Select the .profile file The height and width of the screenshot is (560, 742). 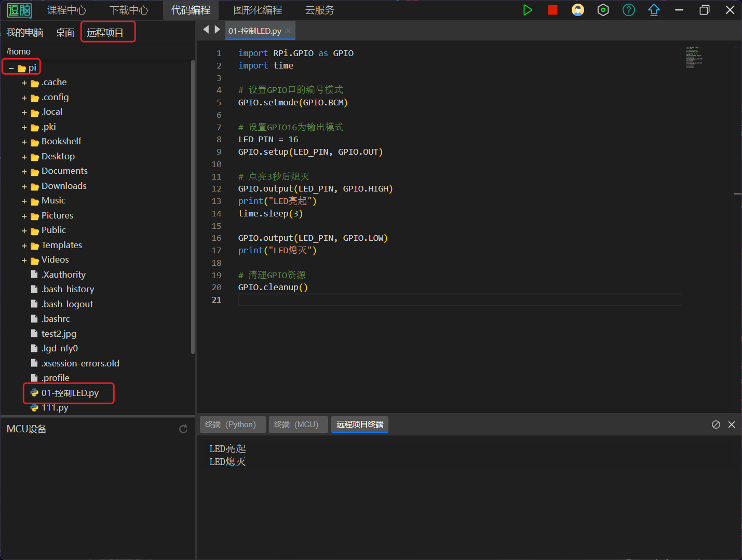[55, 378]
